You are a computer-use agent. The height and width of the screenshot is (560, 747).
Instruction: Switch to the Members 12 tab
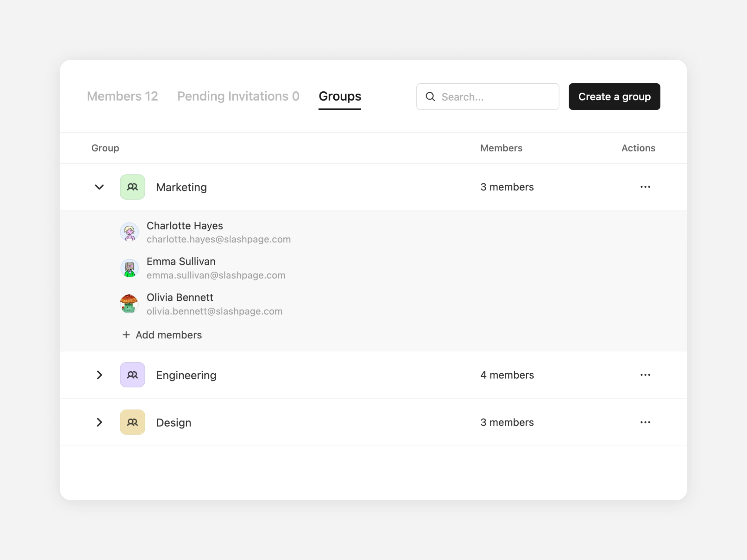pos(122,96)
